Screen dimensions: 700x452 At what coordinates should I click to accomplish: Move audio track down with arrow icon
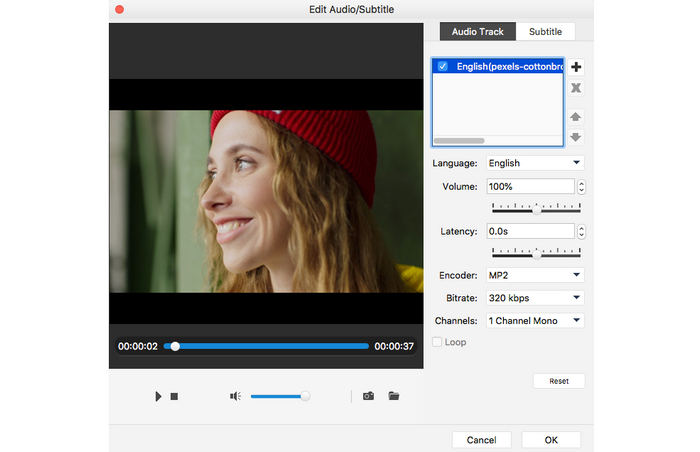(x=575, y=137)
